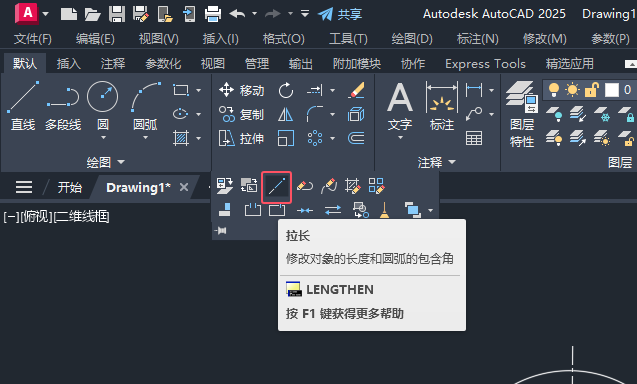Open the rectangle tool dropdown arrow
Viewport: 637px width, 384px height.
coord(199,90)
